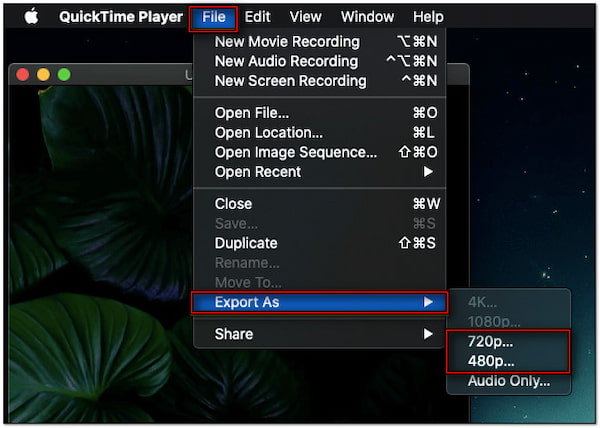The height and width of the screenshot is (428, 600).
Task: Start a New Screen Recording
Action: click(320, 81)
